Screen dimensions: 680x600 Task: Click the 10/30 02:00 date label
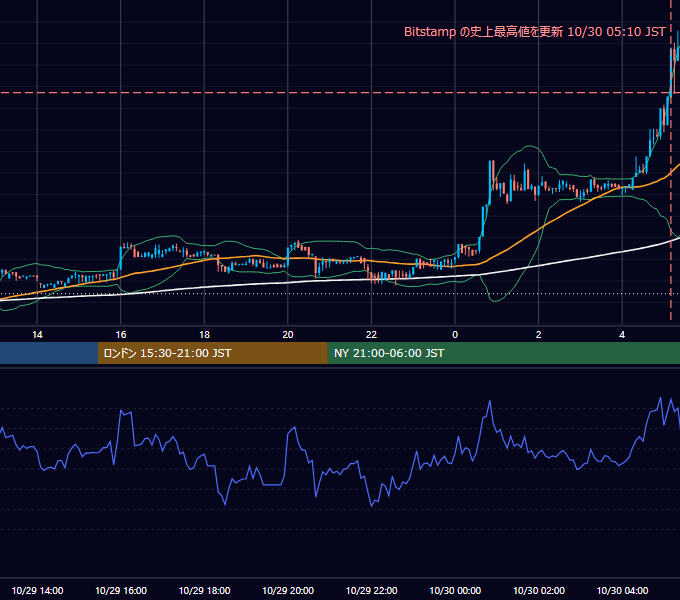539,590
